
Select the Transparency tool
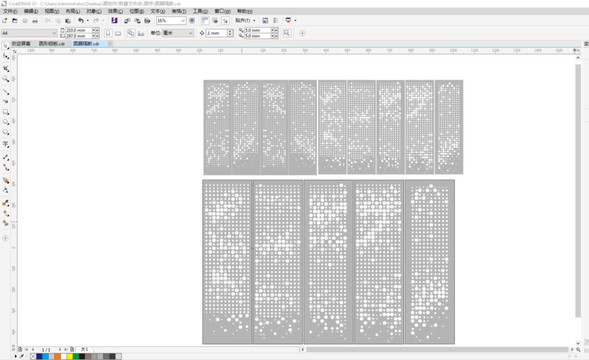(6, 191)
